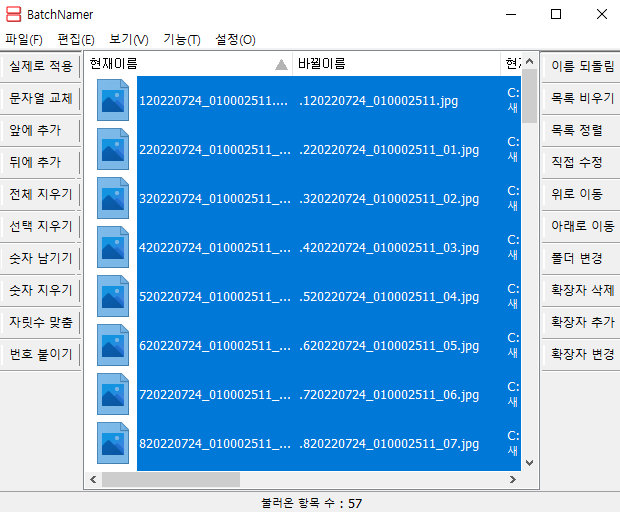This screenshot has height=512, width=620.
Task: Close the BatchNamer window
Action: click(602, 14)
